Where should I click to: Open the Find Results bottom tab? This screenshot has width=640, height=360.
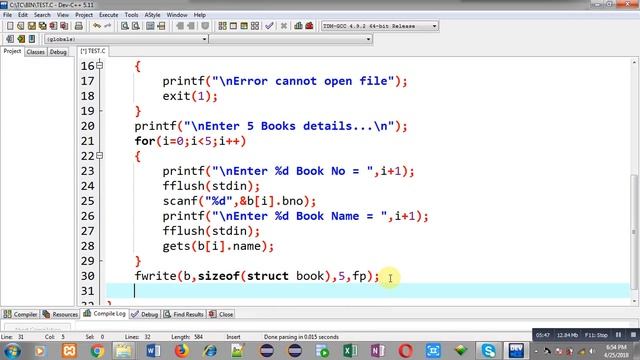coord(184,314)
